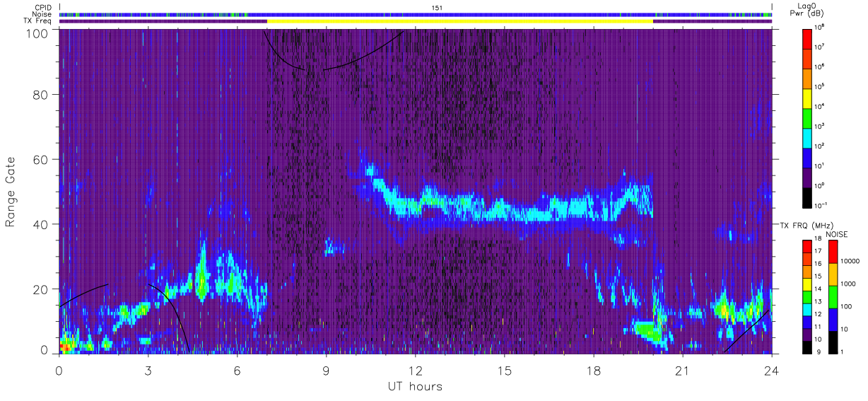Click the '40' tick on Range Gate axis

click(40, 225)
